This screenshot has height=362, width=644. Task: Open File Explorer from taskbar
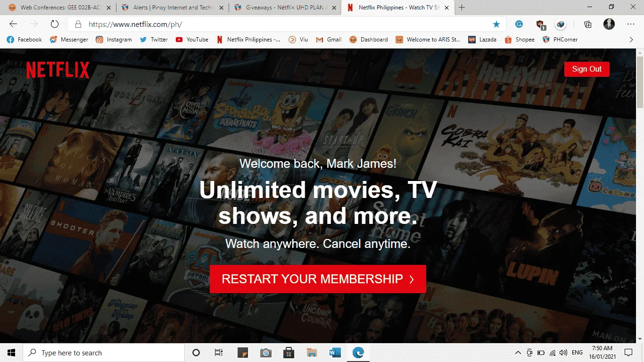tap(312, 353)
